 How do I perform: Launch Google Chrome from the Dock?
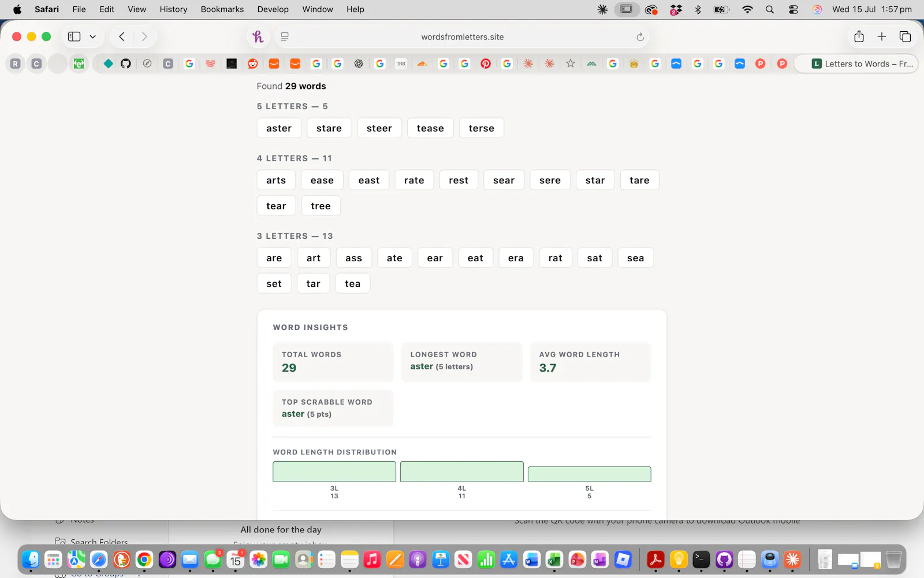point(144,560)
